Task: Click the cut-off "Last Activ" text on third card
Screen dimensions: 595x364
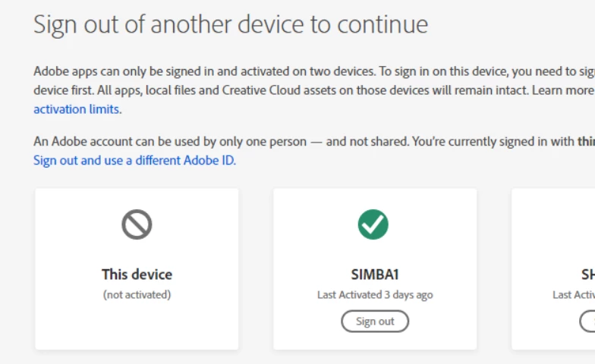Action: tap(574, 294)
